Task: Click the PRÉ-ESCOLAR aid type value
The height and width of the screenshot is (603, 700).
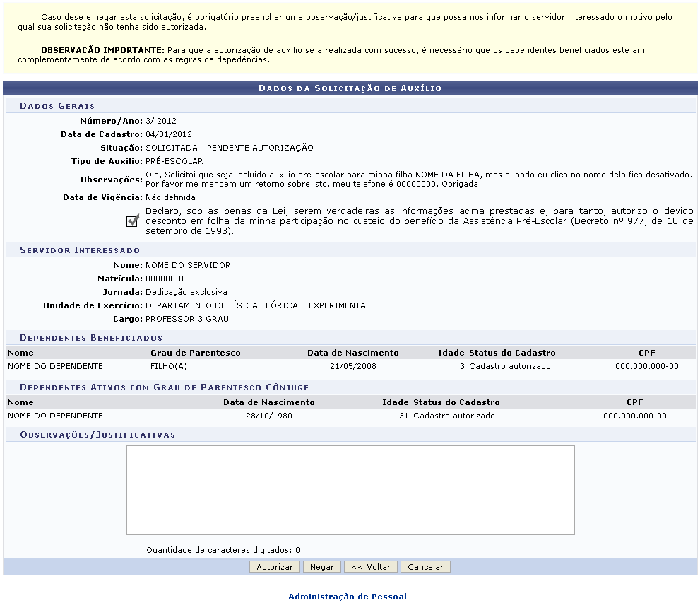Action: pyautogui.click(x=174, y=161)
